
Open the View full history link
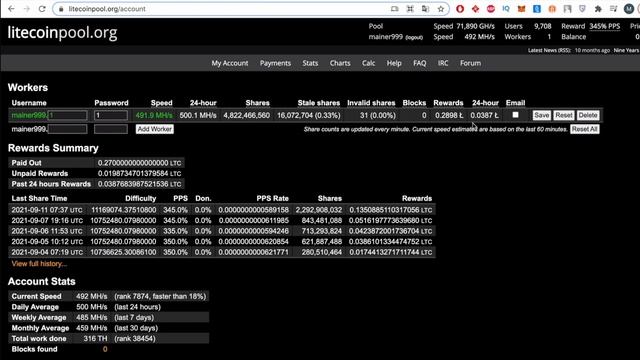point(39,264)
